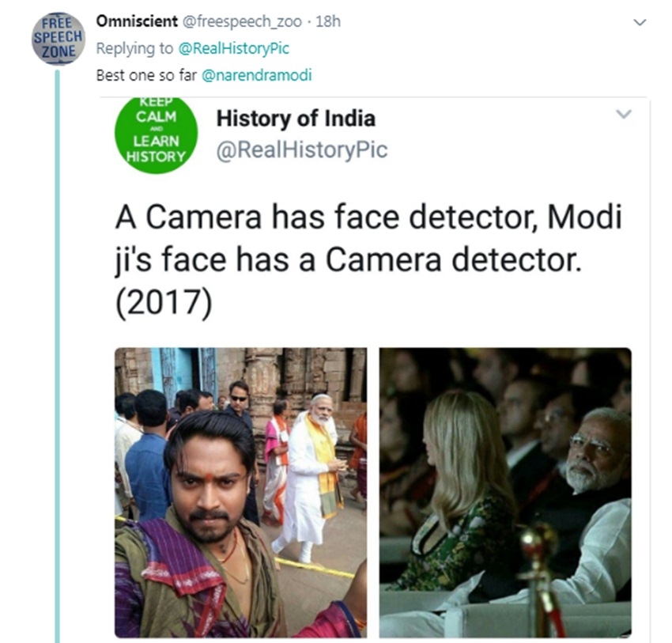The height and width of the screenshot is (643, 672).
Task: Click the Free Speech Zone profile avatar
Action: [x=58, y=38]
